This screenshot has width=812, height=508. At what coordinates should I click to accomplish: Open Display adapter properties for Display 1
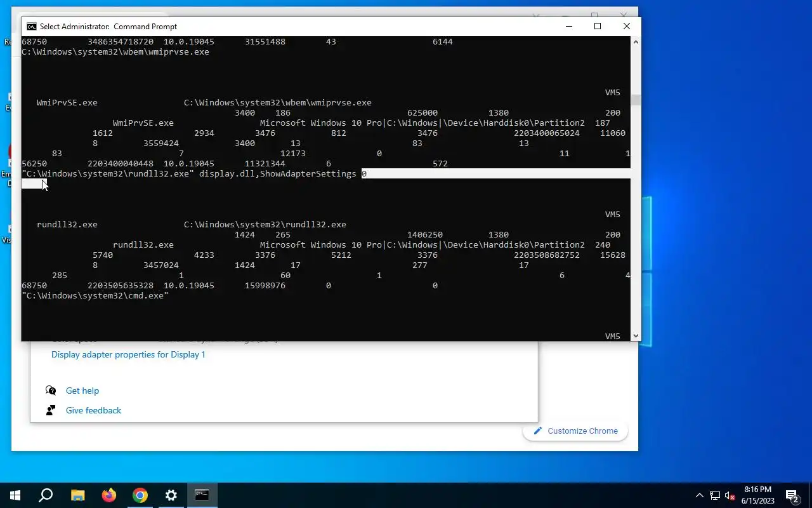click(128, 354)
